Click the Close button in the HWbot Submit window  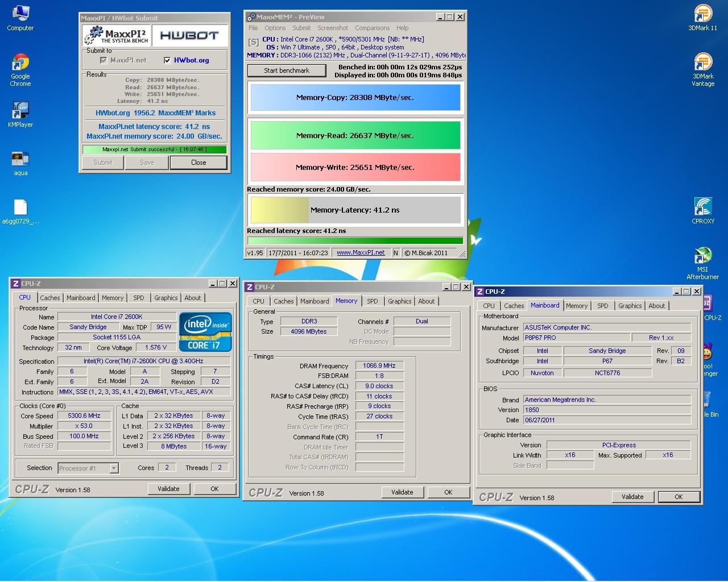[198, 163]
